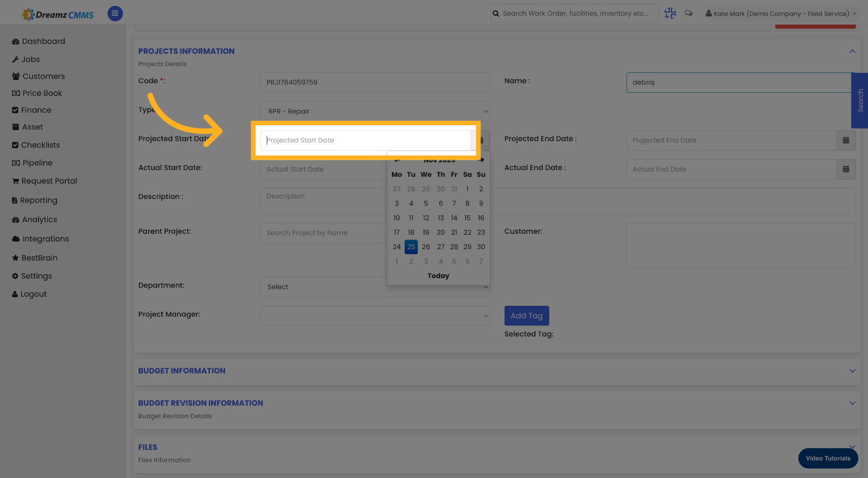Screen dimensions: 868x478
Task: Click the Search Project by Name field
Action: [323, 233]
